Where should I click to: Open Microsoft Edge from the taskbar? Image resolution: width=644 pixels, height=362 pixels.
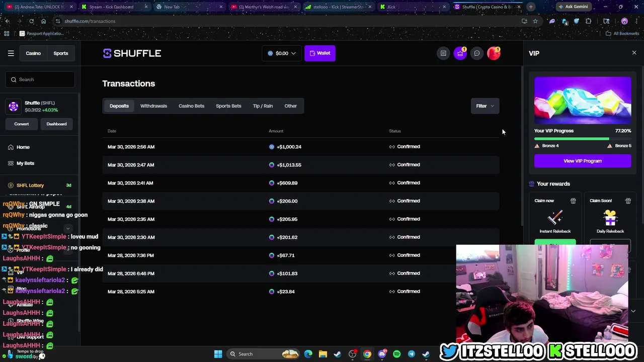point(308,354)
